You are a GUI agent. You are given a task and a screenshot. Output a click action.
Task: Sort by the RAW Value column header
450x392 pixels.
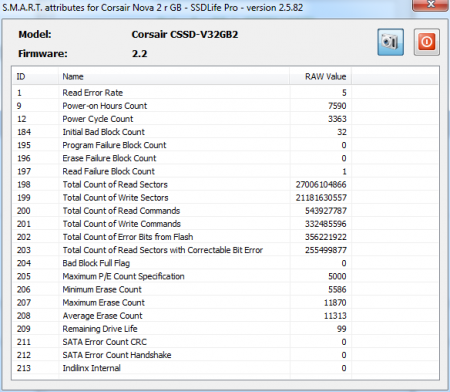(321, 77)
